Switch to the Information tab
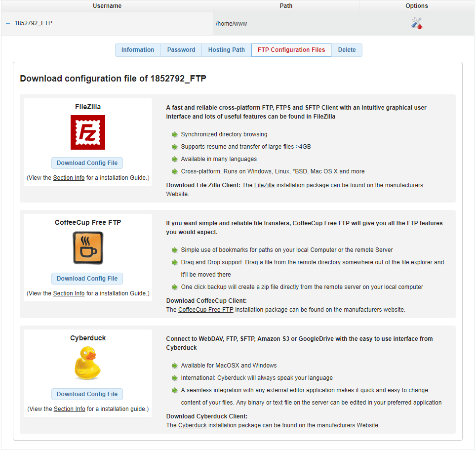Viewport: 476px width, 451px height. click(x=138, y=50)
